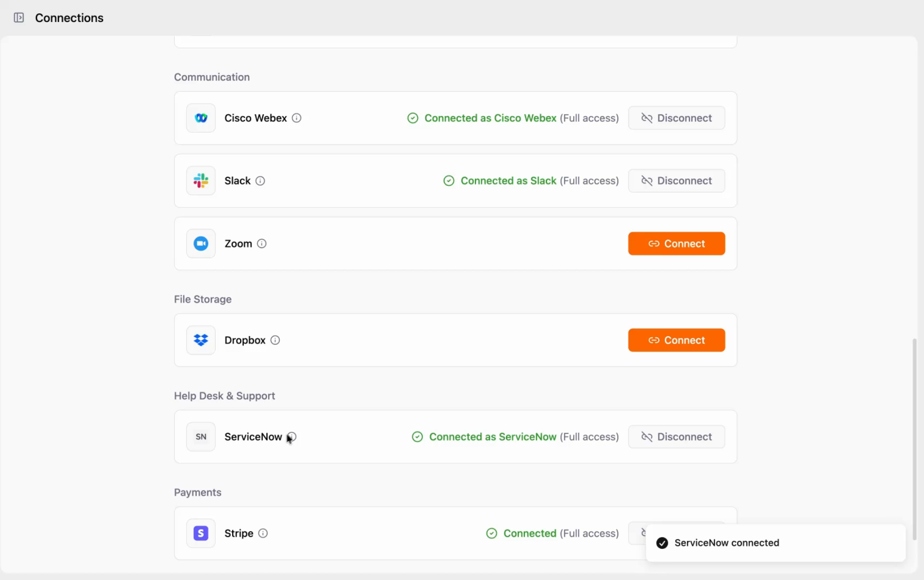Disconnect Cisco Webex
The height and width of the screenshot is (580, 924).
click(x=676, y=118)
